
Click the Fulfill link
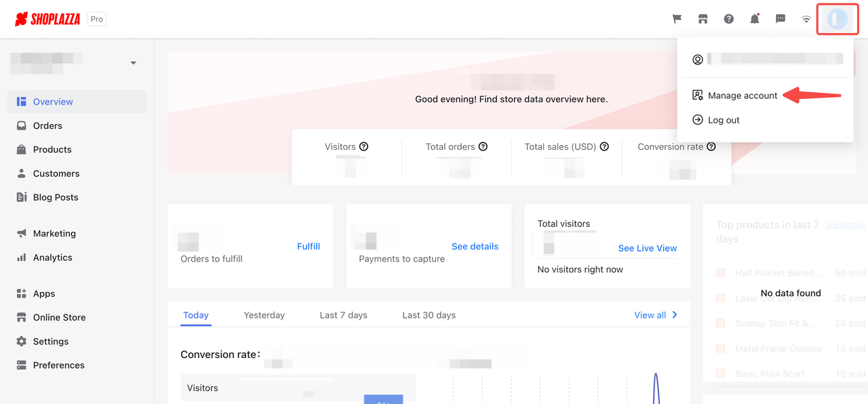(x=309, y=246)
